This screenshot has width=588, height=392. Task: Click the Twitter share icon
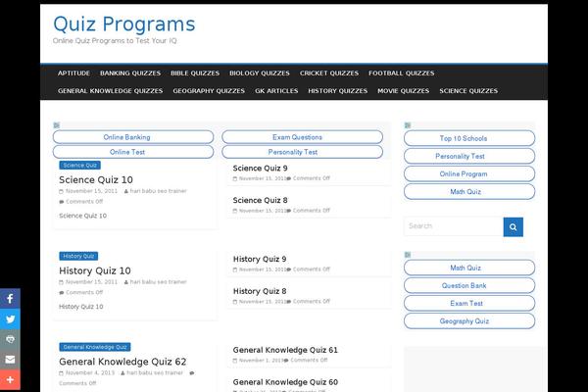[10, 318]
